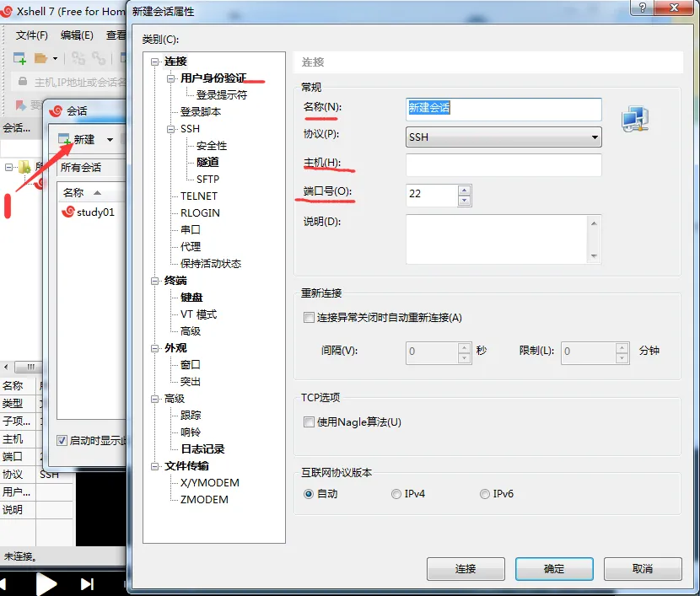Click the 主机(H) input field
700x596 pixels.
click(503, 165)
